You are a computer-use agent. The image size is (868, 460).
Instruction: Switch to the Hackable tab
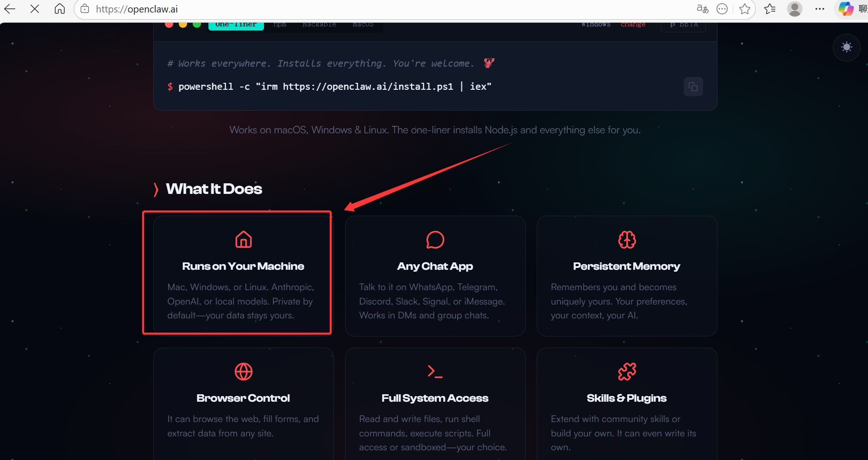[319, 25]
